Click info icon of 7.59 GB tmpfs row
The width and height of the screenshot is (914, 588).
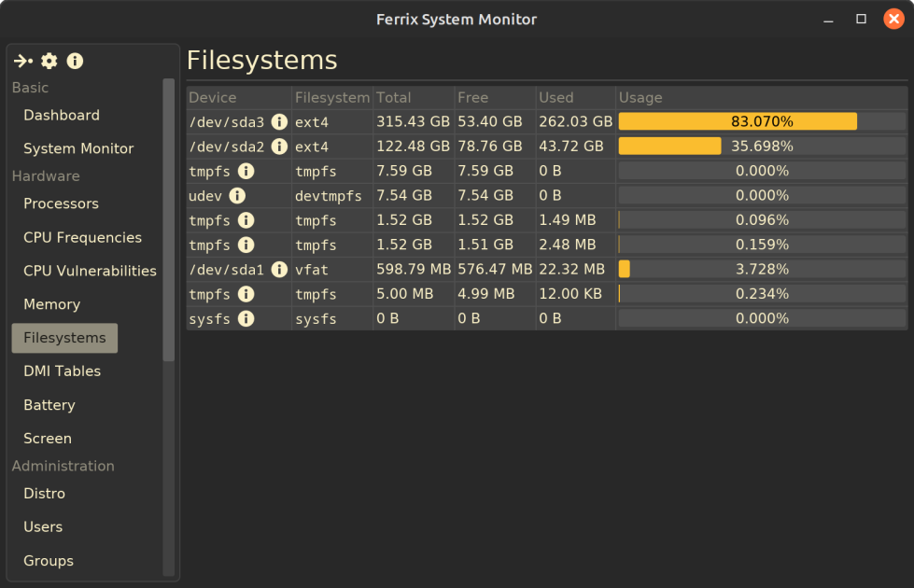246,171
